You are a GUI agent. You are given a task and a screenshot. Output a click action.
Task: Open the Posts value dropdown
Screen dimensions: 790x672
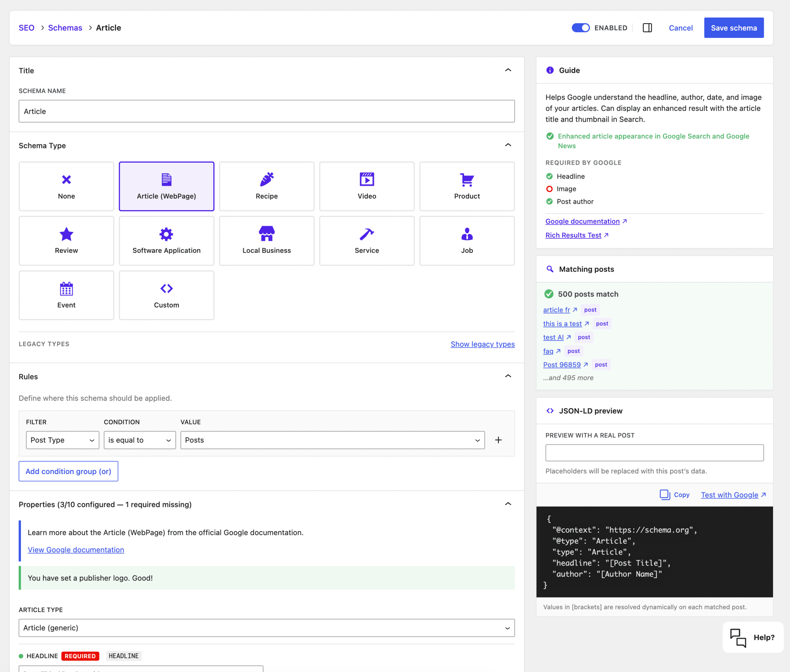click(332, 440)
